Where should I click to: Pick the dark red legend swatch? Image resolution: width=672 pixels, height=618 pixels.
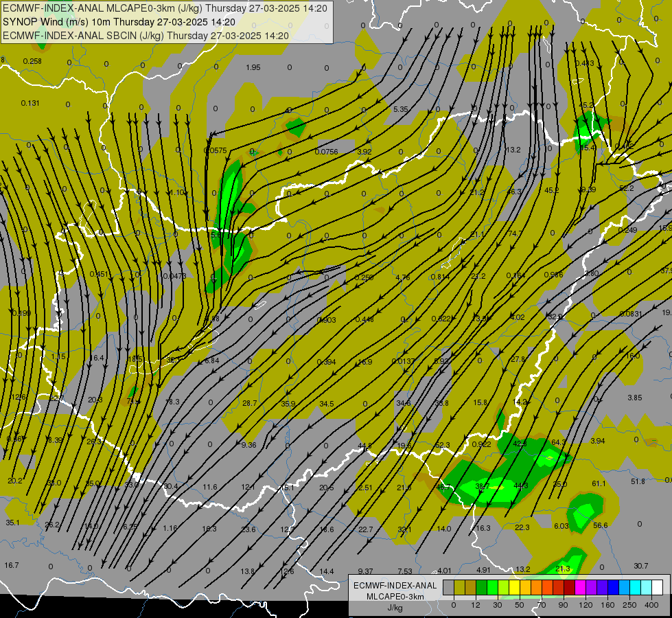click(570, 587)
